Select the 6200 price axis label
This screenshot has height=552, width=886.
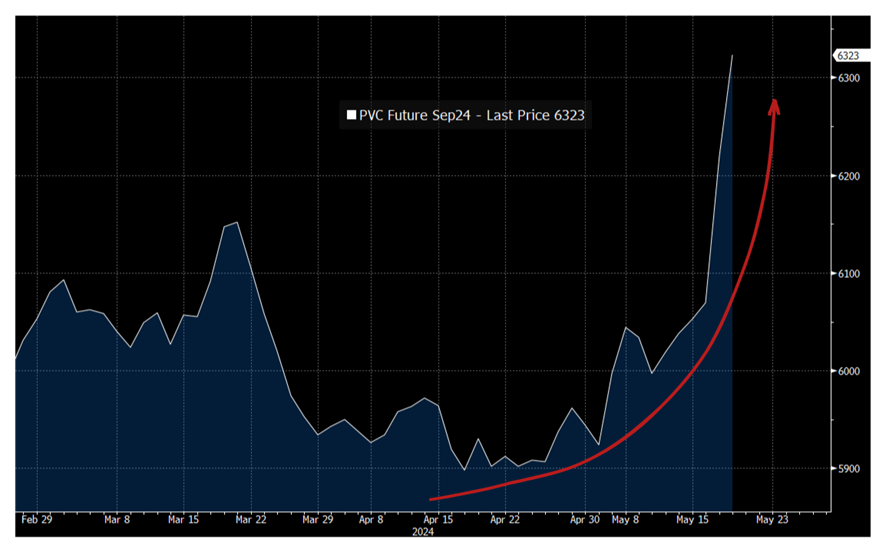(x=849, y=176)
